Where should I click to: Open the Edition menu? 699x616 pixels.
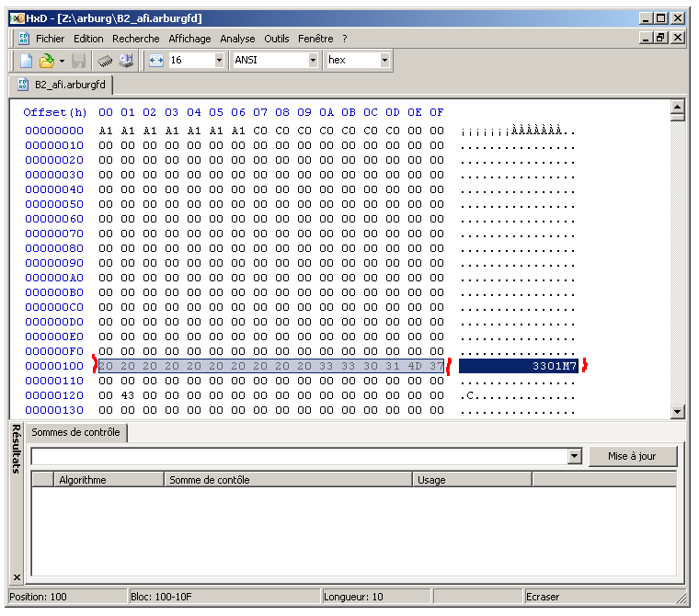click(88, 39)
